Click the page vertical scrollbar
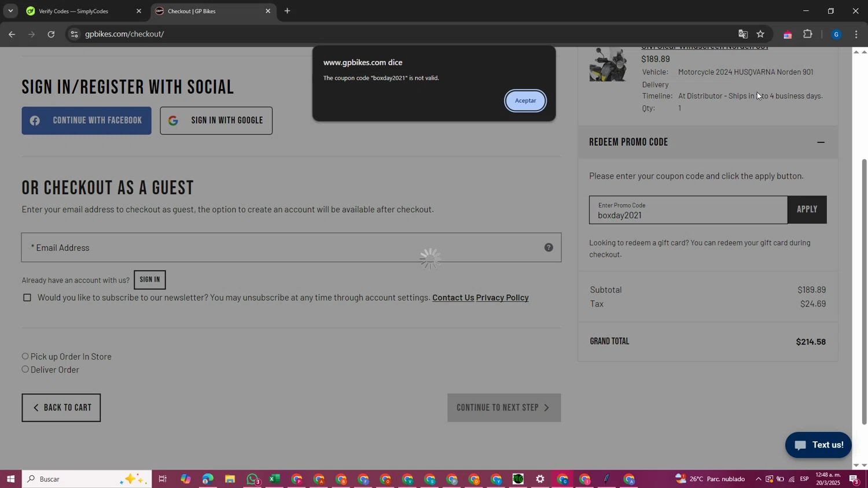This screenshot has height=488, width=868. point(865,291)
